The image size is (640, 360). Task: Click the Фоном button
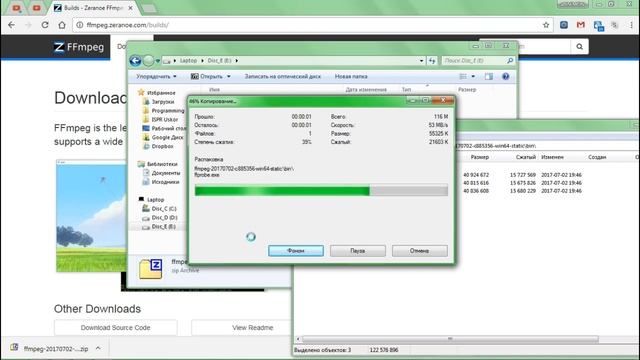[296, 251]
